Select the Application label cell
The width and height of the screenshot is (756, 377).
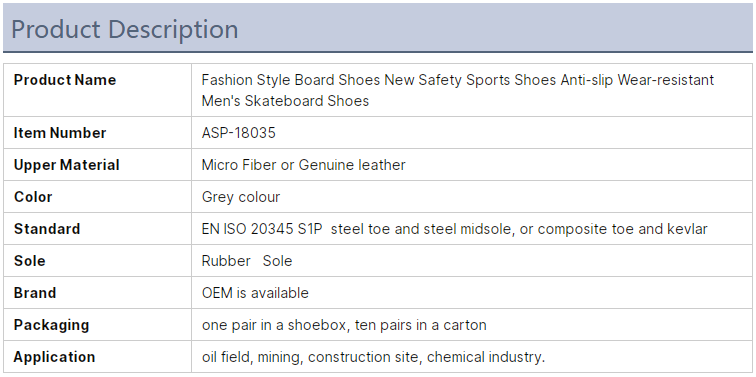[97, 357]
